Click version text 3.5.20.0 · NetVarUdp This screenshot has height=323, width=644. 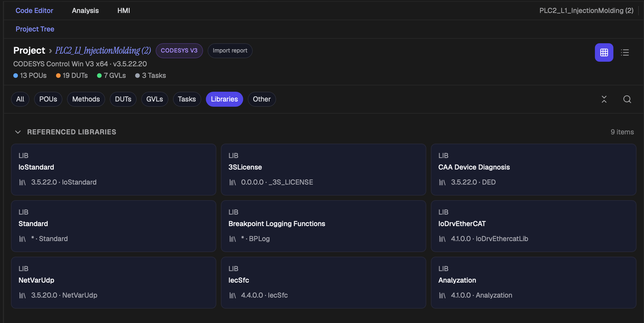click(x=64, y=295)
